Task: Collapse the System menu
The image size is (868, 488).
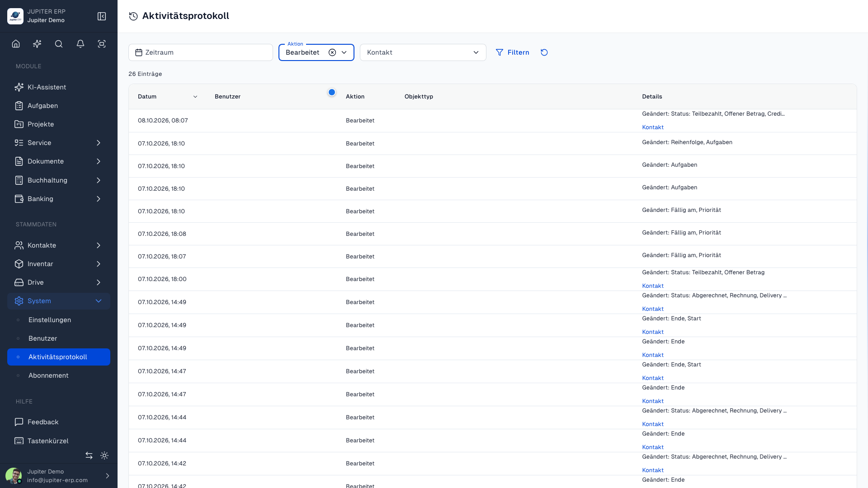Action: tap(59, 301)
